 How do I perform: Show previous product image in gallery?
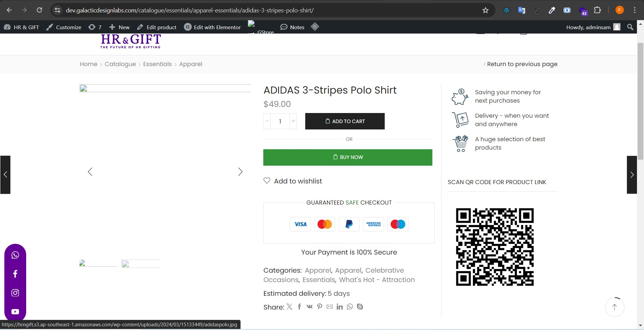pos(90,172)
